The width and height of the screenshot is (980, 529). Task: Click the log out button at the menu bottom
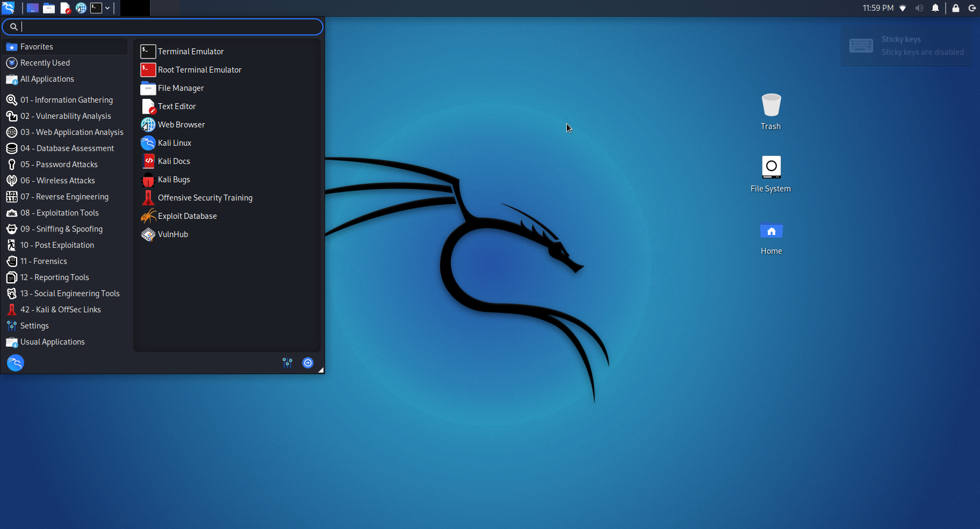(308, 363)
